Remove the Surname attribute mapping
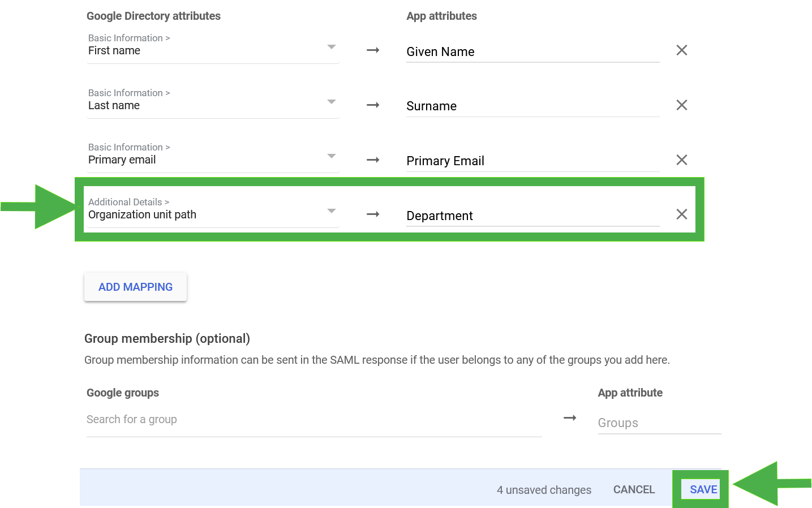The height and width of the screenshot is (508, 812). (x=681, y=105)
